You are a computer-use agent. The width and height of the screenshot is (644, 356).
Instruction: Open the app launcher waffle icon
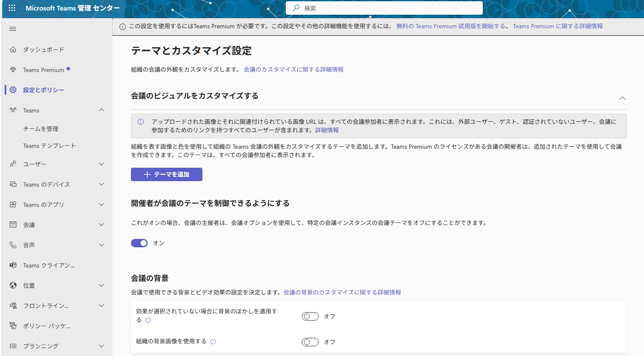pos(12,8)
